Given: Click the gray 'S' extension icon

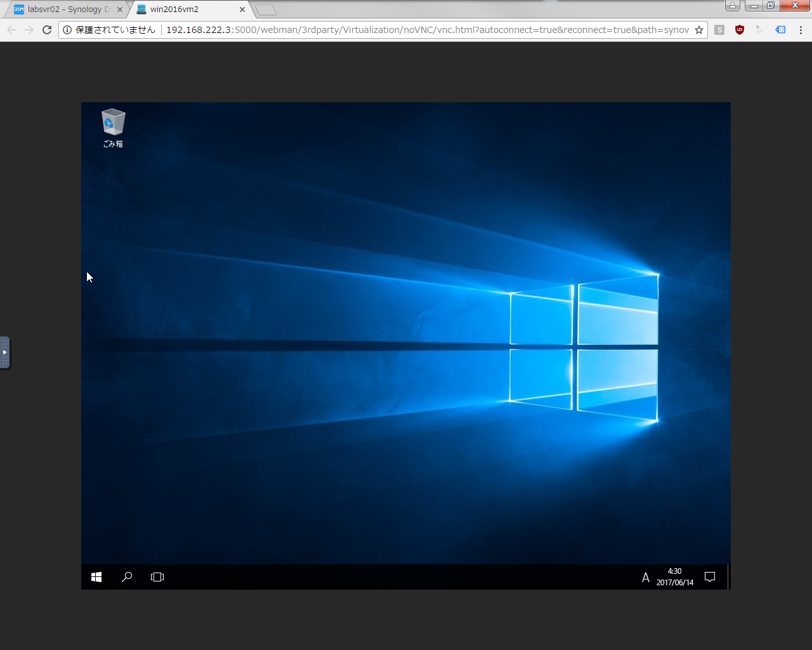Looking at the screenshot, I should pyautogui.click(x=719, y=30).
